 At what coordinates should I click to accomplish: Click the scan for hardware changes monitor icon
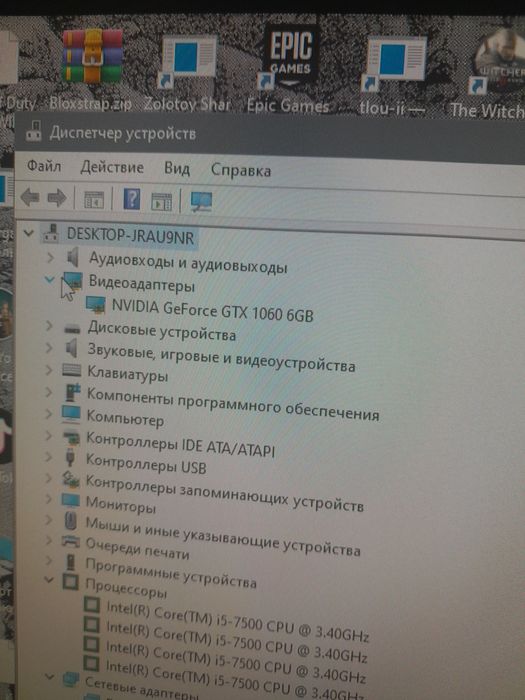(x=201, y=202)
